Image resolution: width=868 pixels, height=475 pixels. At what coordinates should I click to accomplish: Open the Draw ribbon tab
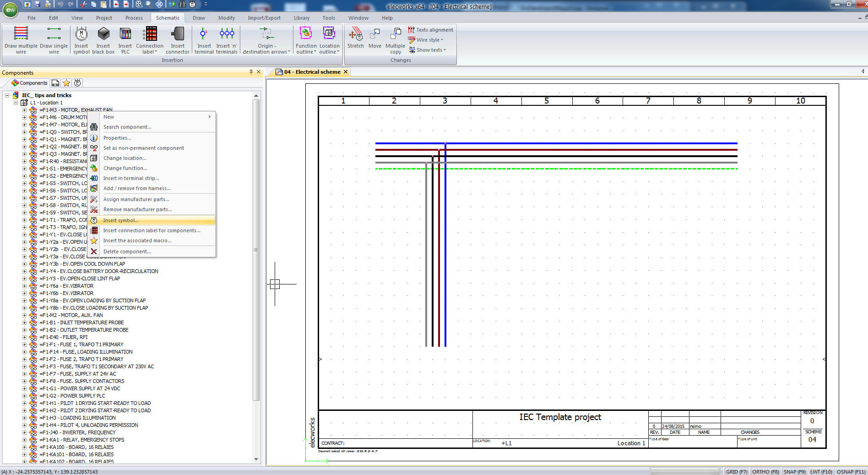(199, 18)
